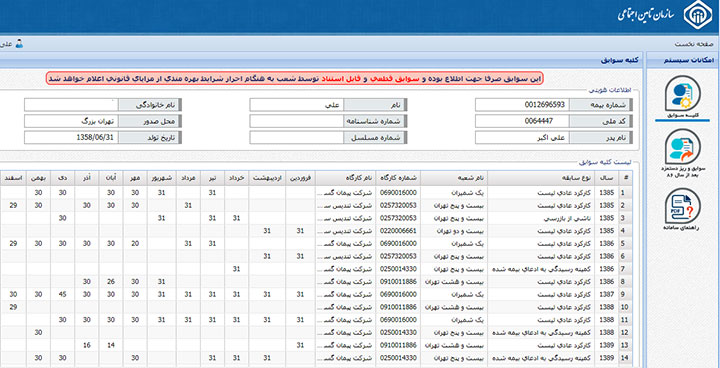Click the فروردین month column header
This screenshot has height=368, width=720.
coord(300,178)
